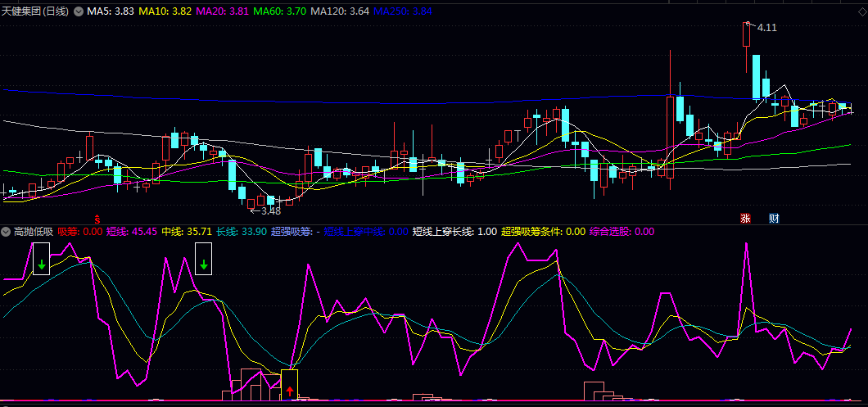This screenshot has height=407, width=868.
Task: Select the 长线: 33.90 value
Action: coord(242,232)
